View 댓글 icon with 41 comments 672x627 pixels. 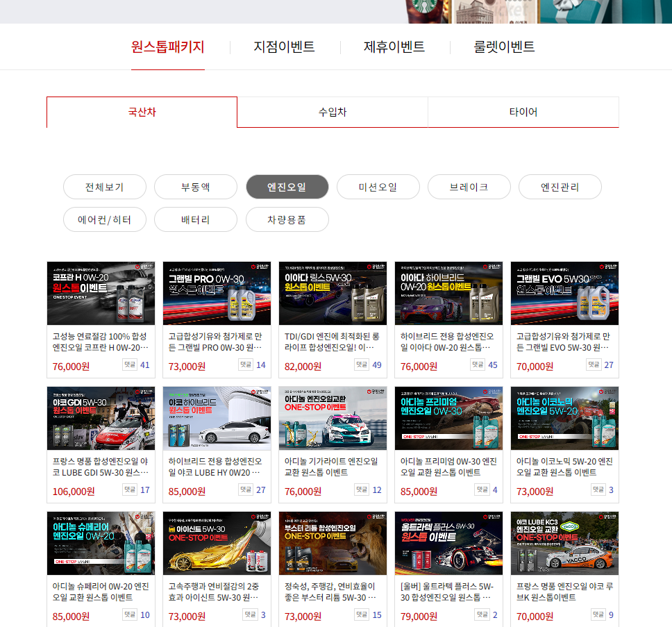click(x=130, y=365)
